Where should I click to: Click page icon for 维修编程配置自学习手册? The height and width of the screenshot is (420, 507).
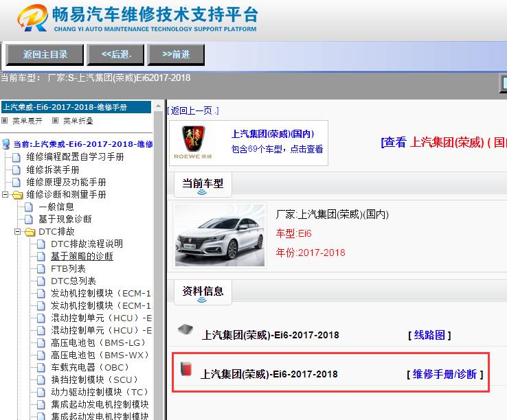(x=16, y=157)
